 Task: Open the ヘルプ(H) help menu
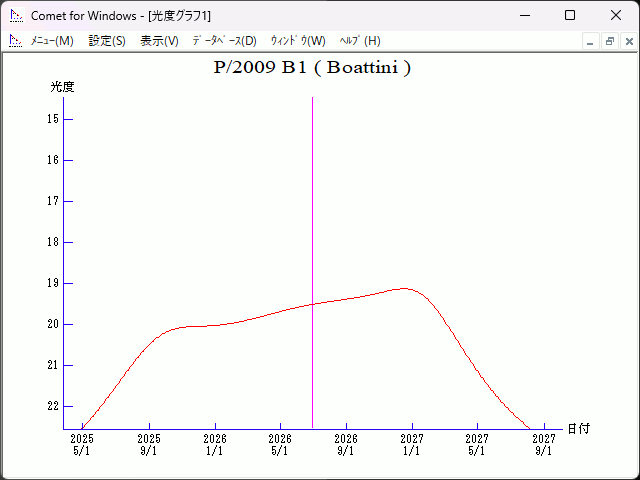click(360, 41)
